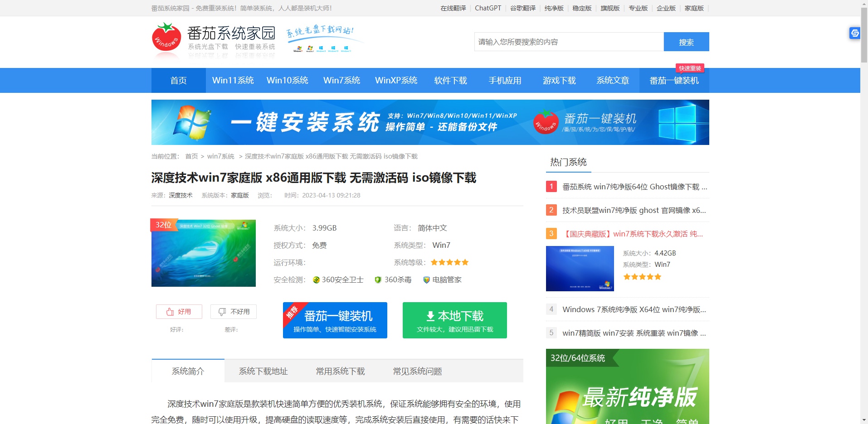Screen dimensions: 868x424
Task: Click the thumbs-down 不好用 button
Action: pos(234,312)
